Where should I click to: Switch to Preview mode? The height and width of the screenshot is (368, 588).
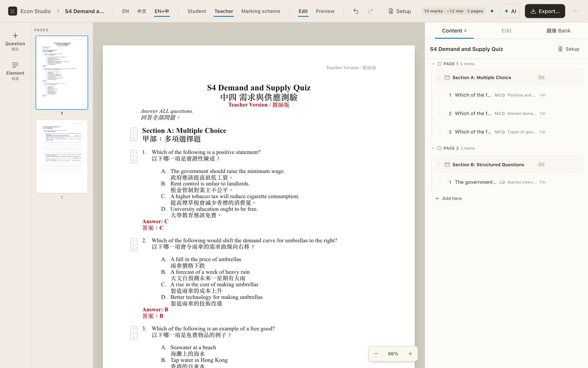tap(325, 11)
